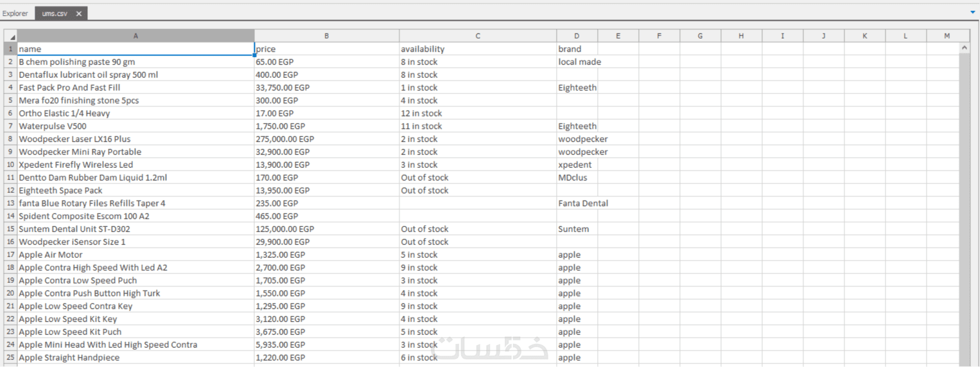
Task: Select column J header
Action: pyautogui.click(x=823, y=36)
